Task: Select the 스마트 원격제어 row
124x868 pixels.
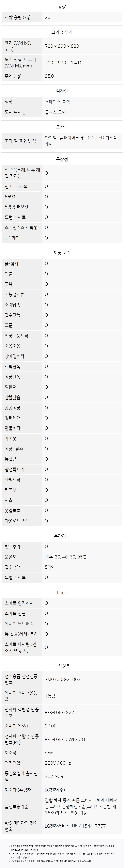Action: 62,603
